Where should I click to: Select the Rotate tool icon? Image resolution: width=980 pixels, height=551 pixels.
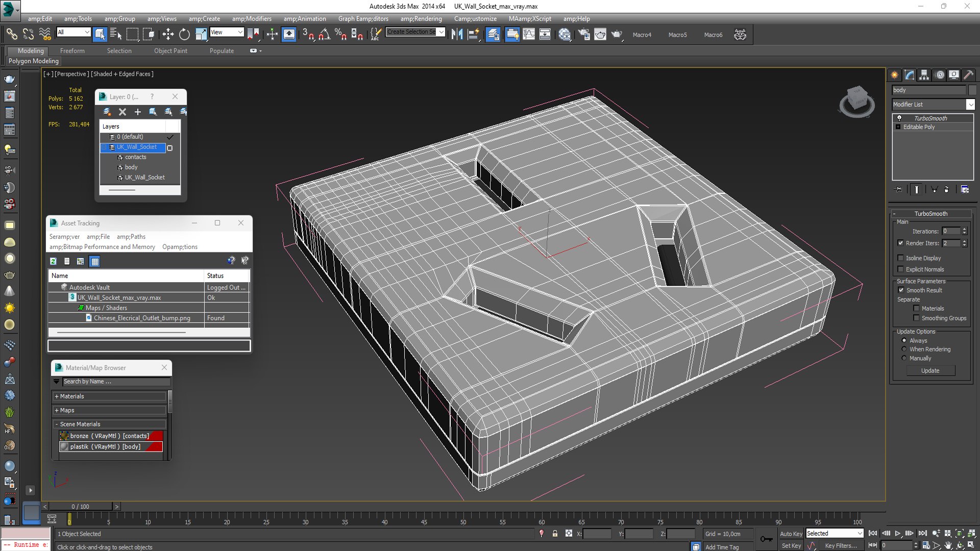point(184,34)
